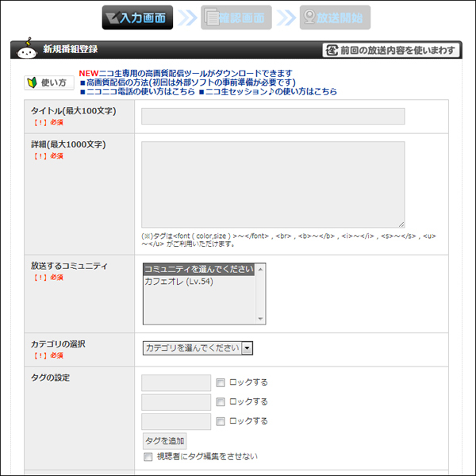Click the 確認画面 step tab
This screenshot has width=476, height=476.
[x=236, y=17]
